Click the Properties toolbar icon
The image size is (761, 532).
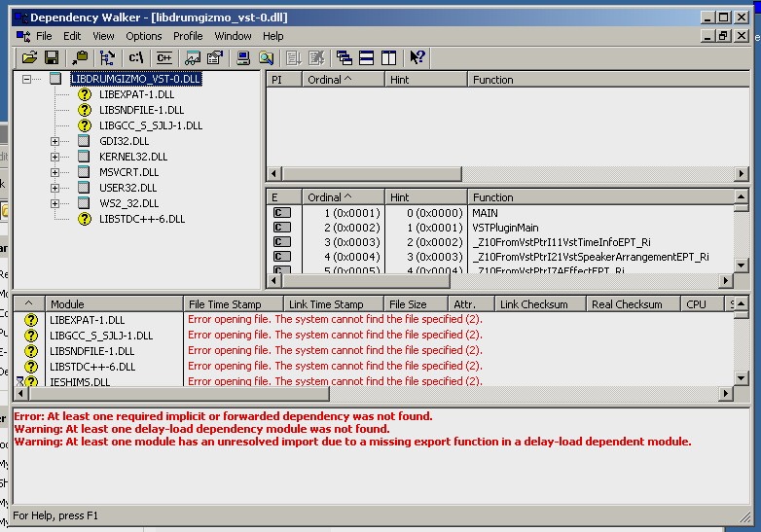214,57
